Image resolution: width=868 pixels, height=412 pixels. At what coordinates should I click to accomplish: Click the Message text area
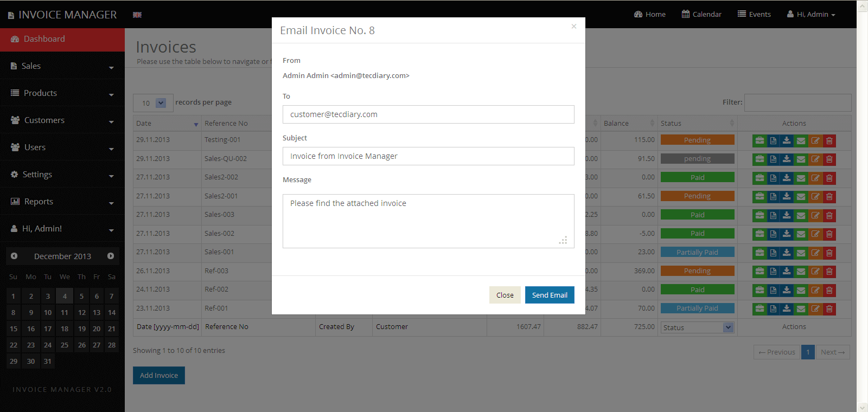[429, 221]
